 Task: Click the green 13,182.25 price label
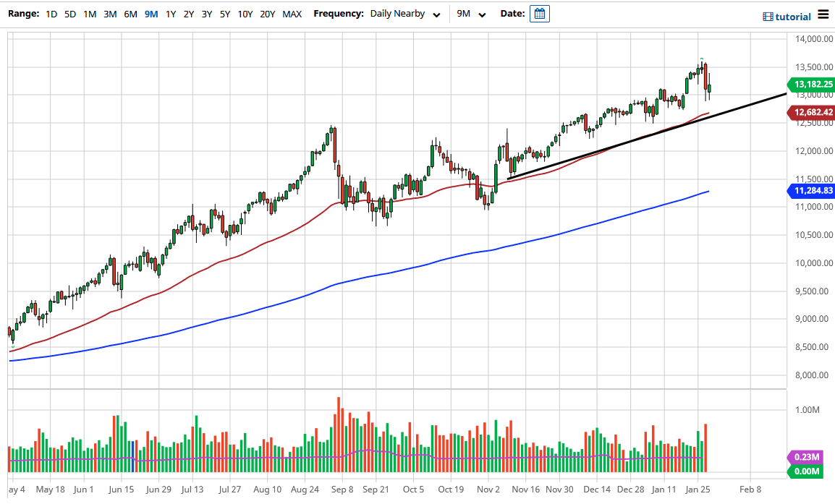click(810, 85)
